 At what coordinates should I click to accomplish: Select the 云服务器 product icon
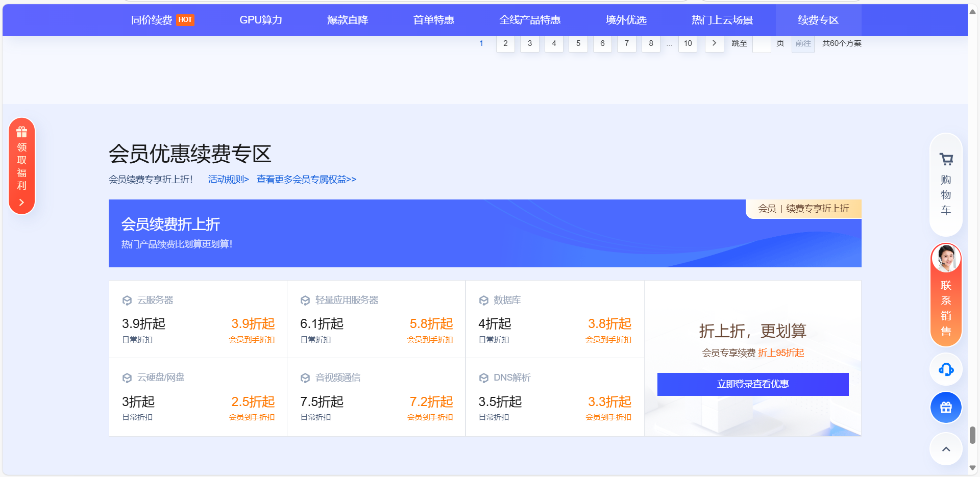127,300
